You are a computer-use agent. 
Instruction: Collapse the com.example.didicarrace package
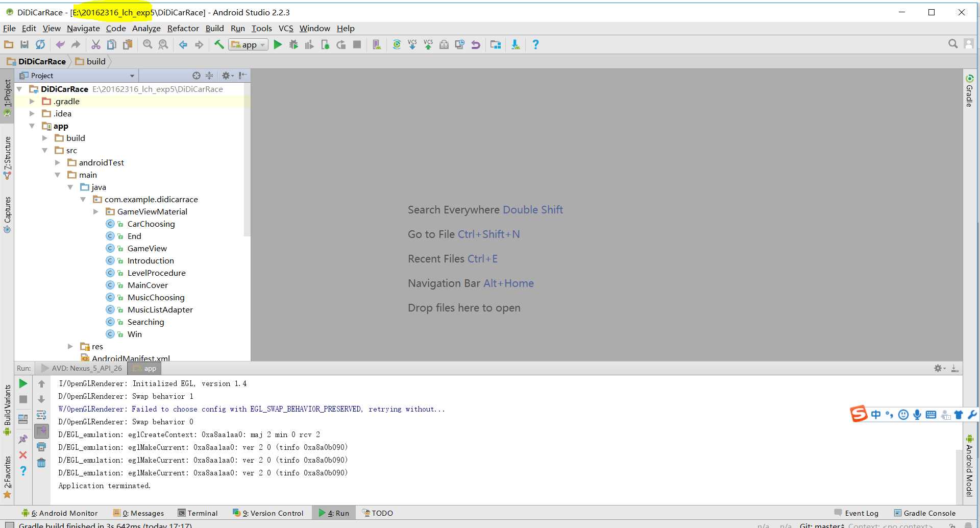(x=83, y=199)
